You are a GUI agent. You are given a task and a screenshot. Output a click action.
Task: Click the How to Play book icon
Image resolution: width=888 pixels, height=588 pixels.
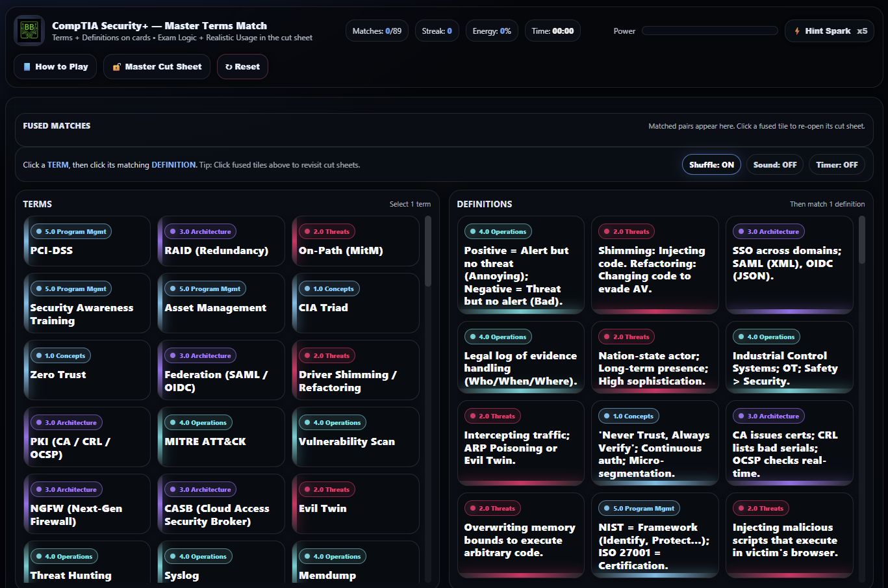point(27,67)
